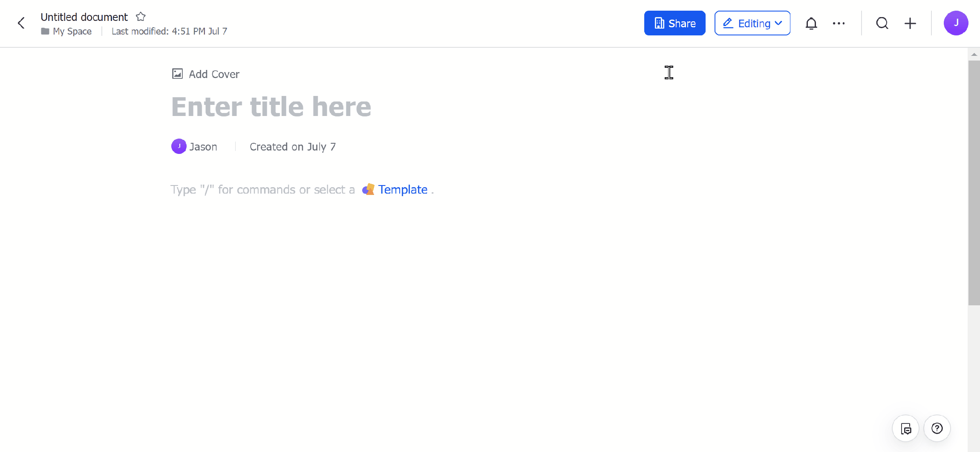Open notifications via the bell icon
Viewport: 980px width, 452px height.
click(811, 23)
